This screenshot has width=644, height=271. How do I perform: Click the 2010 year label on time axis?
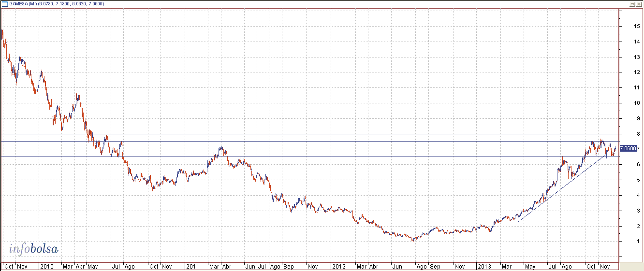46,266
